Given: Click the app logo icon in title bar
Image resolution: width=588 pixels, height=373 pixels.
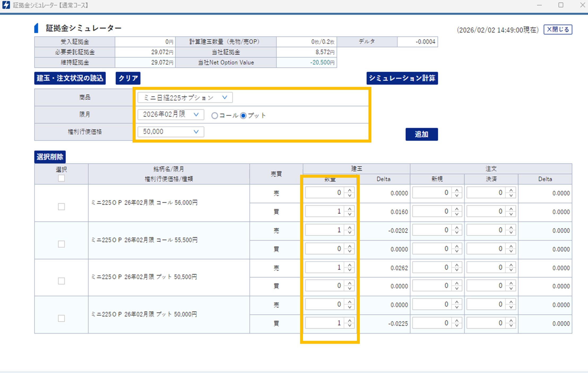Looking at the screenshot, I should (6, 5).
